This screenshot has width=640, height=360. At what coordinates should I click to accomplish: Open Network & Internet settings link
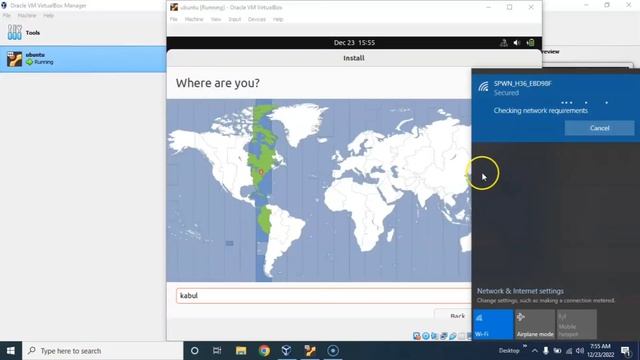coord(520,291)
